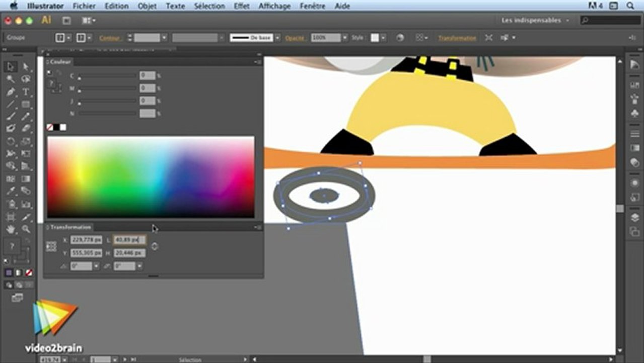Pick the Free Transform tool
The image size is (644, 363).
[26, 153]
